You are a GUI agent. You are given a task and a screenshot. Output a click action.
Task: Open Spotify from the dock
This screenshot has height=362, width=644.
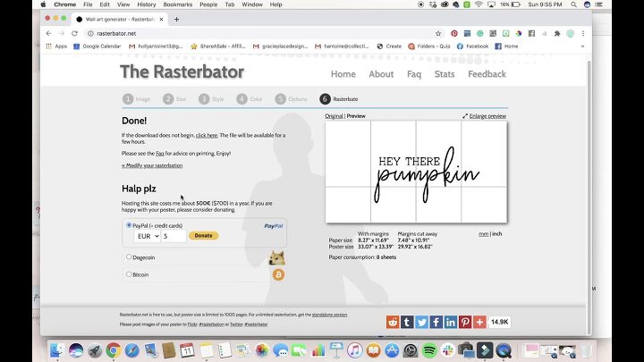click(429, 350)
